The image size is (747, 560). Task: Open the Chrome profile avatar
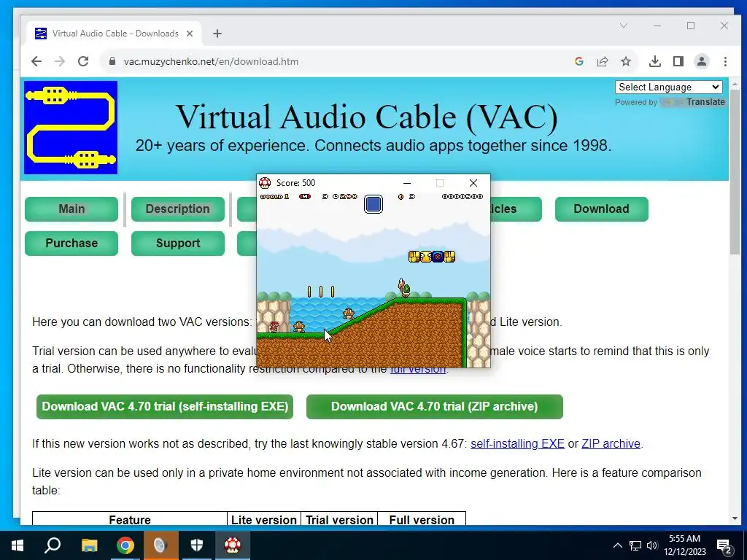[x=702, y=61]
